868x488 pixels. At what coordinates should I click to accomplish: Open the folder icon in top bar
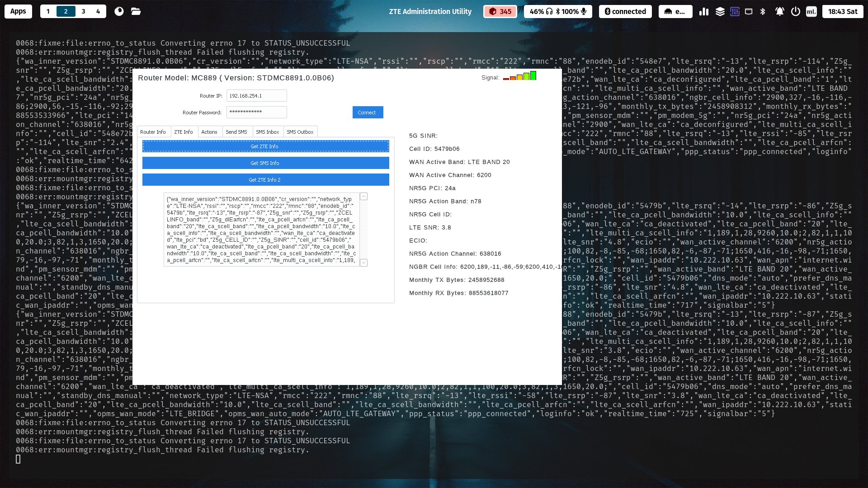136,12
